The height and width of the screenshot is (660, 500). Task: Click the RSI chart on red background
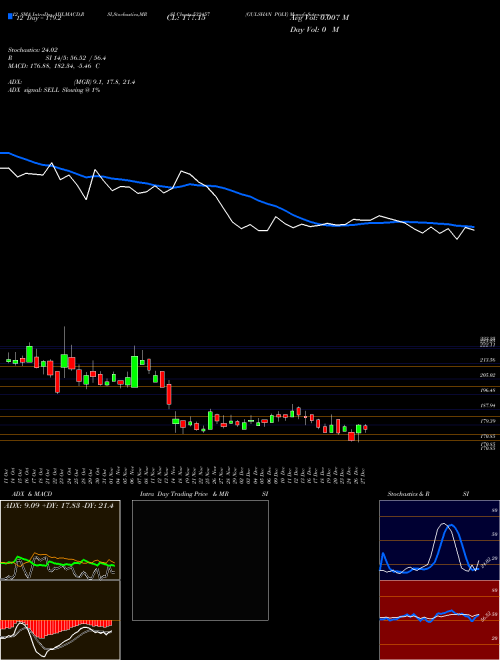coord(439,620)
